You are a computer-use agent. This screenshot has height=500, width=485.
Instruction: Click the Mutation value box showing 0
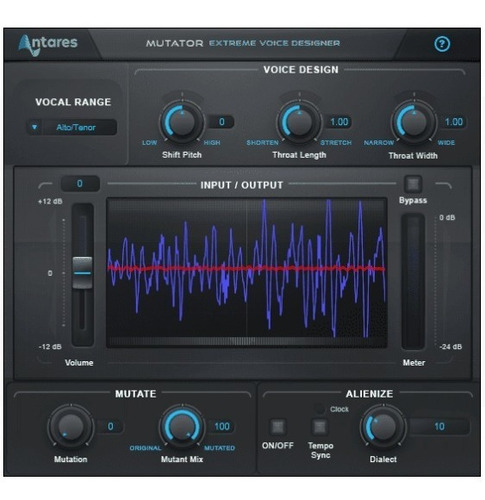coord(111,426)
